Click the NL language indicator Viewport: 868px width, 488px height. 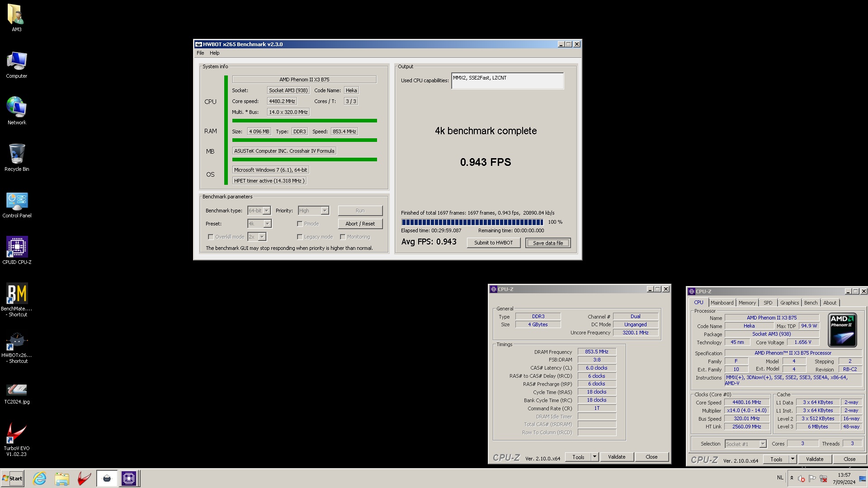point(780,478)
